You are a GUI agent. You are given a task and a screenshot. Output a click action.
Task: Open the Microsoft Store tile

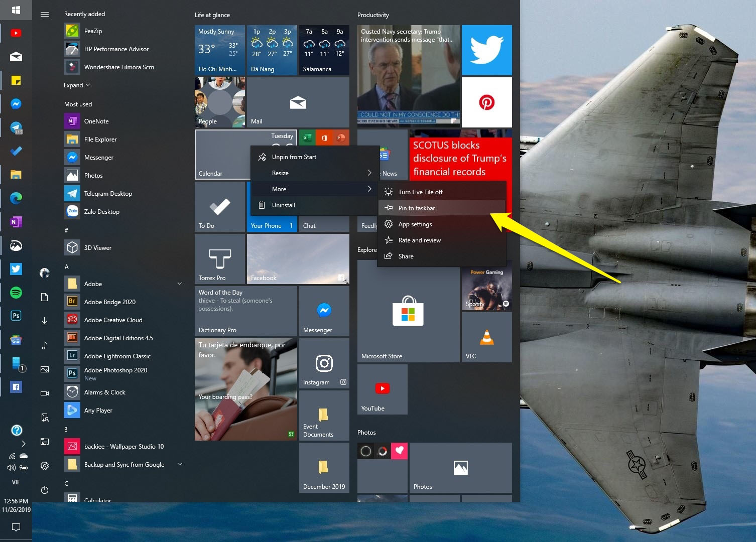[409, 311]
